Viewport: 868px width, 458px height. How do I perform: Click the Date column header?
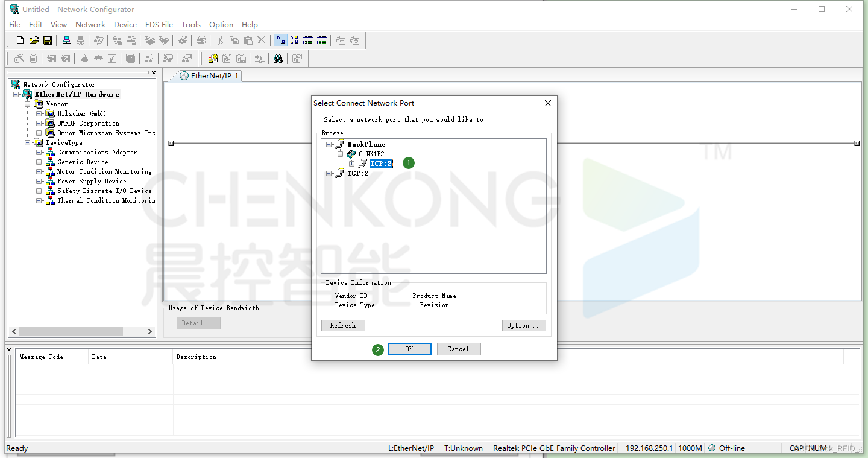(130, 357)
